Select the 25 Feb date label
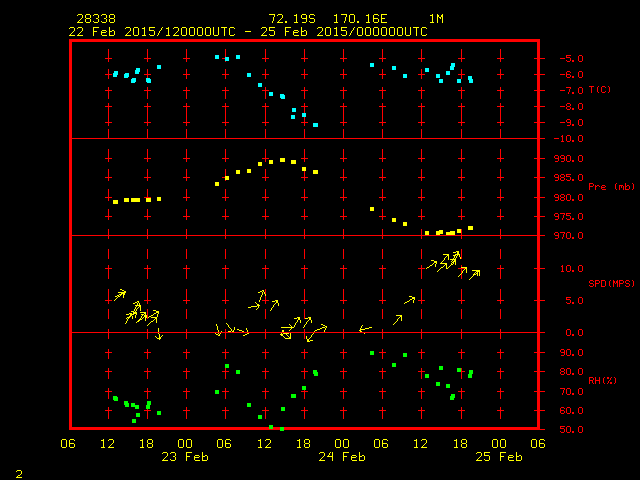This screenshot has height=480, width=640. click(498, 457)
